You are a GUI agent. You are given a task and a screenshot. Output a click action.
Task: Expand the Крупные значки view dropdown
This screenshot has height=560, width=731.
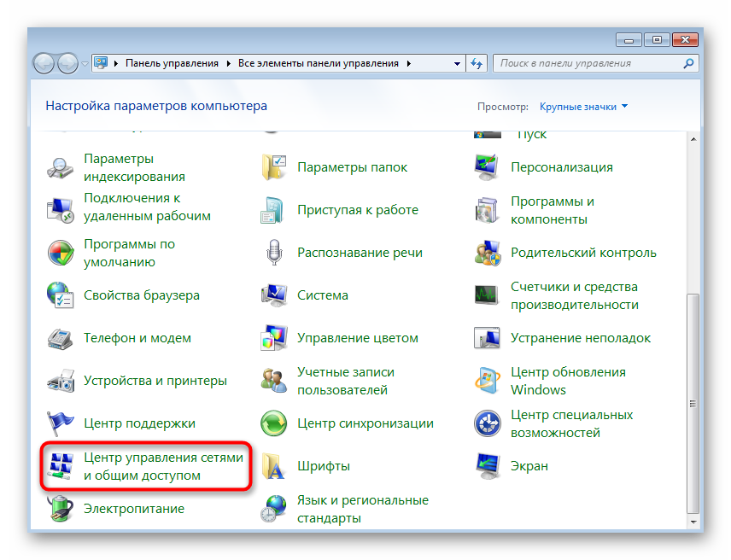click(583, 107)
